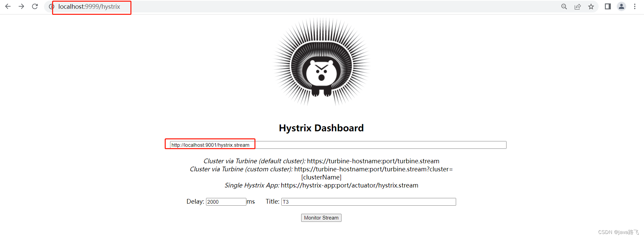Bookmark this page with the star icon
Screen dimensions: 644x238
click(591, 6)
